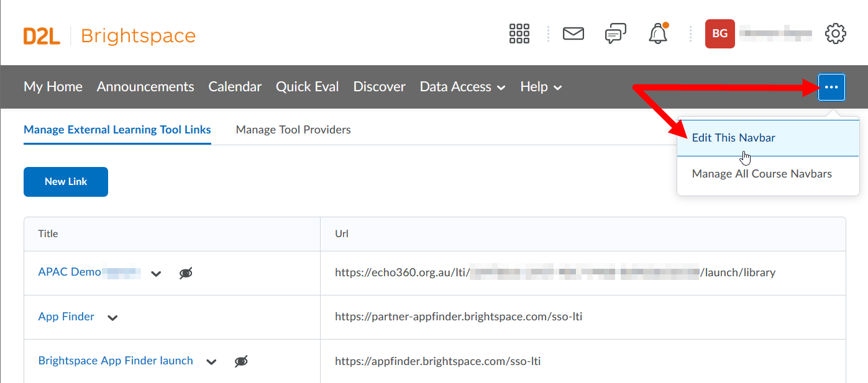Open the chevron menu beside App Finder

click(112, 318)
